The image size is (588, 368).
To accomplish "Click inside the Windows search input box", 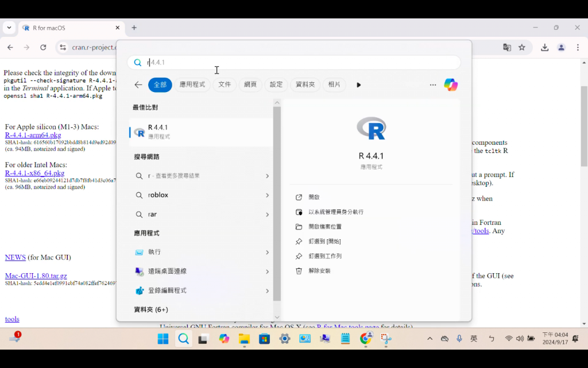I will (x=294, y=62).
